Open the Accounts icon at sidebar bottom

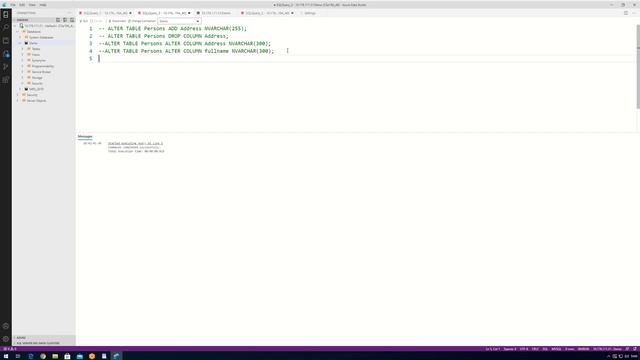click(x=6, y=326)
